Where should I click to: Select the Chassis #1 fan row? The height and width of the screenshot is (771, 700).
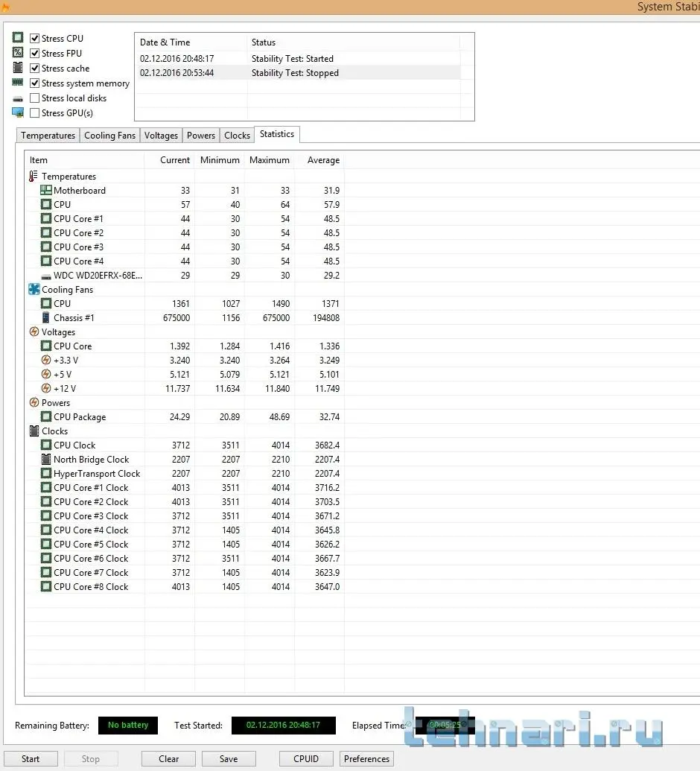click(185, 317)
